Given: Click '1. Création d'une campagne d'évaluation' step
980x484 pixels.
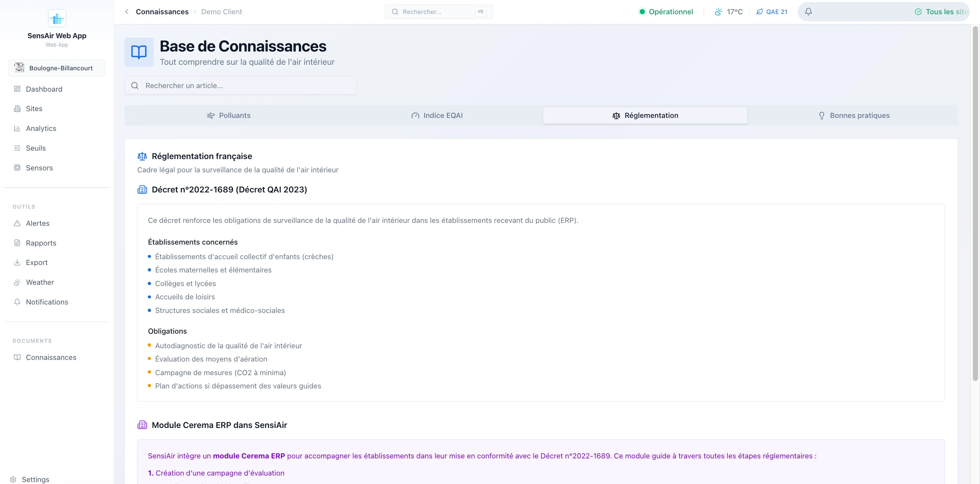Looking at the screenshot, I should [x=216, y=473].
